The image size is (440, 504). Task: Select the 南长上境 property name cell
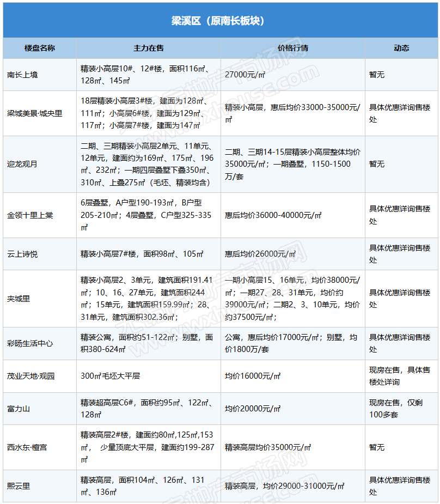[23, 75]
